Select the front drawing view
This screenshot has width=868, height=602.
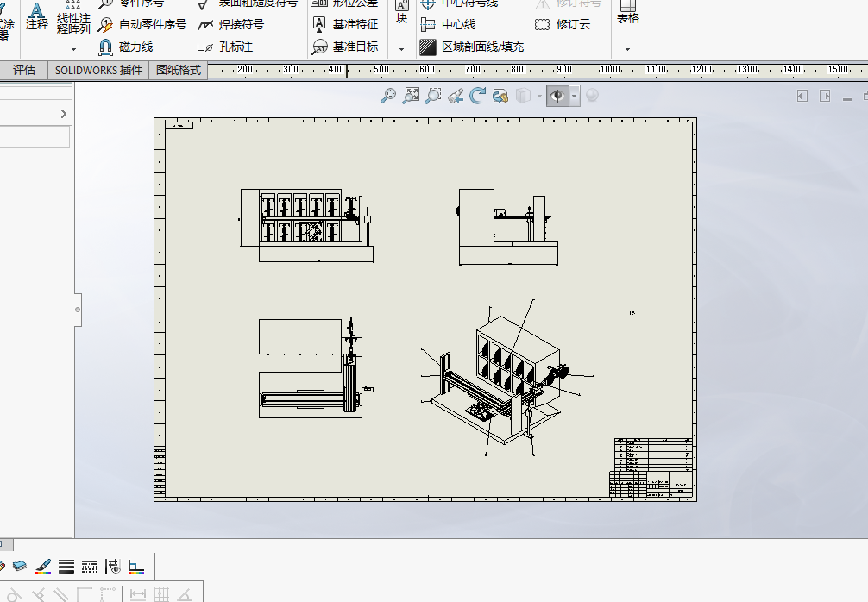306,225
